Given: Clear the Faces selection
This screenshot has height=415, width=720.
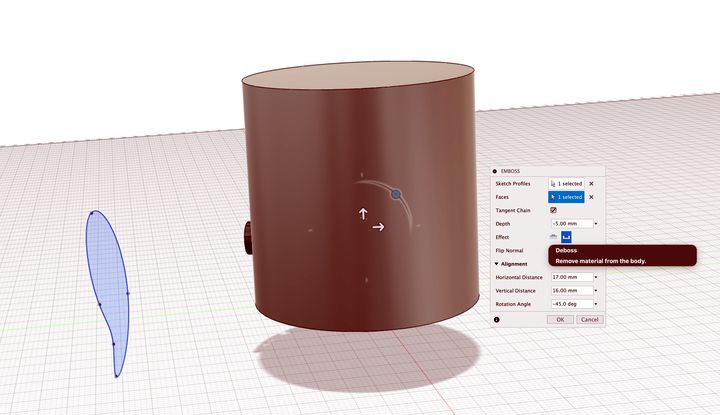Looking at the screenshot, I should tap(591, 197).
